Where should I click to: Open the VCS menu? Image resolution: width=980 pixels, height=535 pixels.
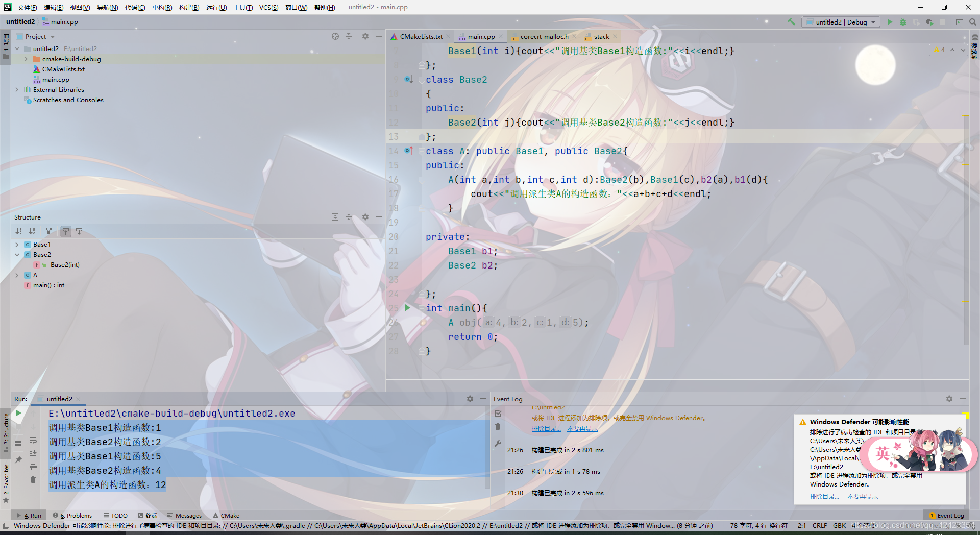tap(269, 7)
